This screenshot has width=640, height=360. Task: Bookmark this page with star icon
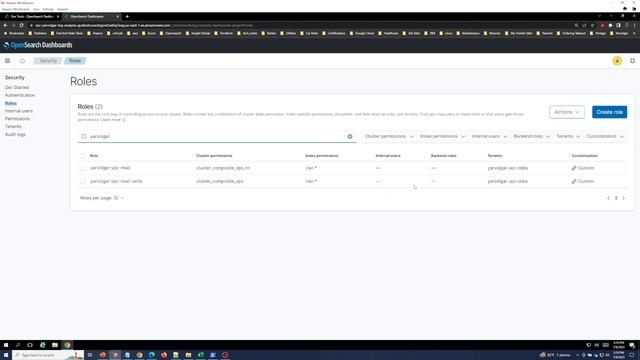pyautogui.click(x=593, y=25)
